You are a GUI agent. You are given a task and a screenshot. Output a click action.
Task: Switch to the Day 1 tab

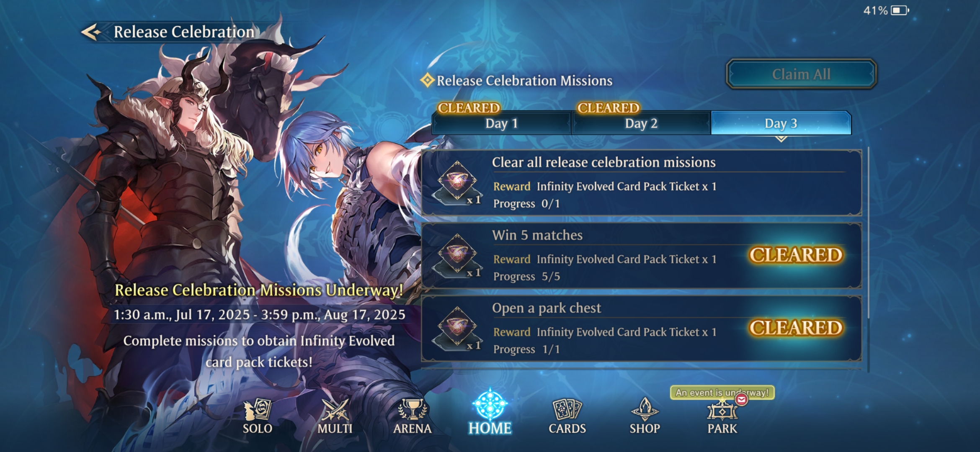[x=501, y=123]
